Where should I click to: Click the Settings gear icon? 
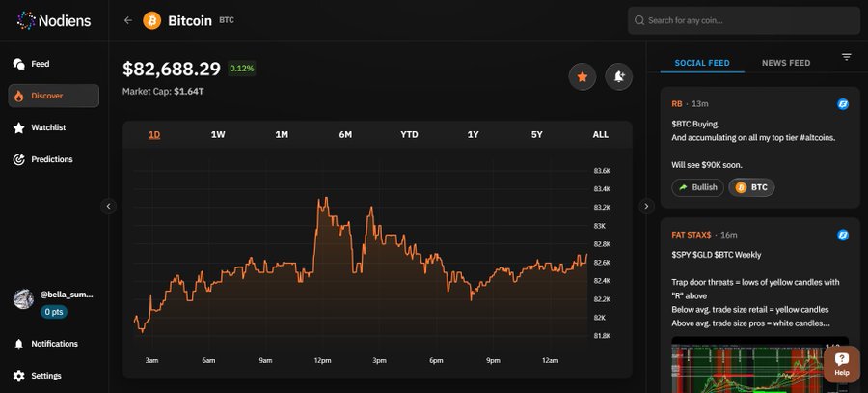pos(19,376)
